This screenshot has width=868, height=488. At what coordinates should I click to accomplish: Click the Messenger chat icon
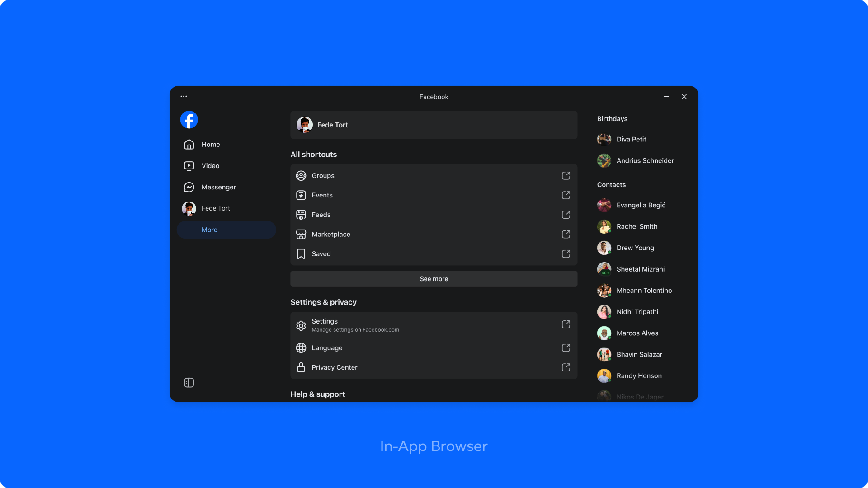pos(189,187)
